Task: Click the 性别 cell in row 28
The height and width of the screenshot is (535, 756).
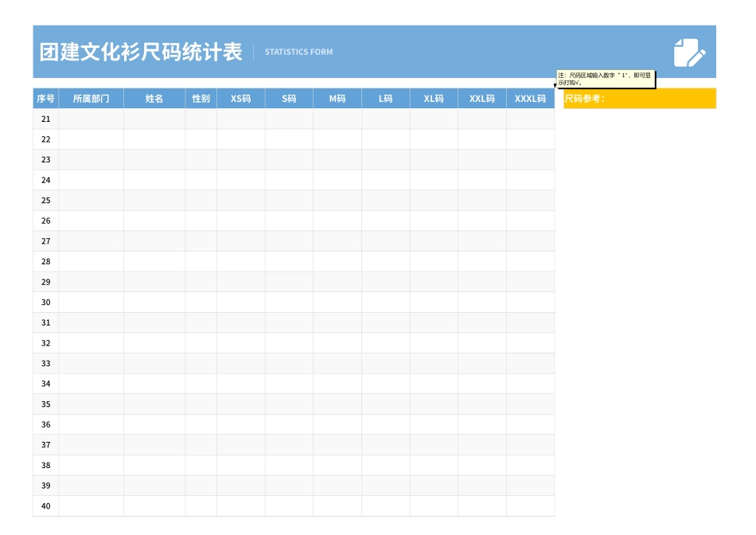Action: pyautogui.click(x=201, y=261)
